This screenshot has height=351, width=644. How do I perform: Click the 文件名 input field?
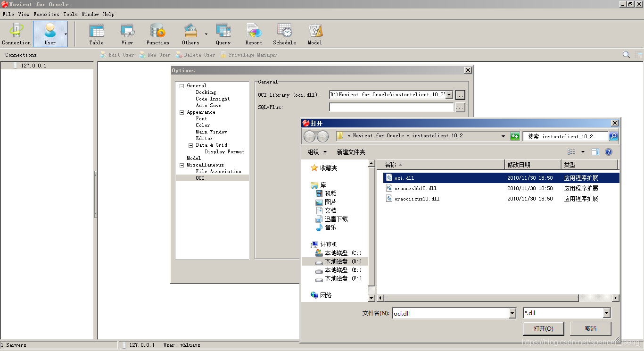pyautogui.click(x=450, y=313)
